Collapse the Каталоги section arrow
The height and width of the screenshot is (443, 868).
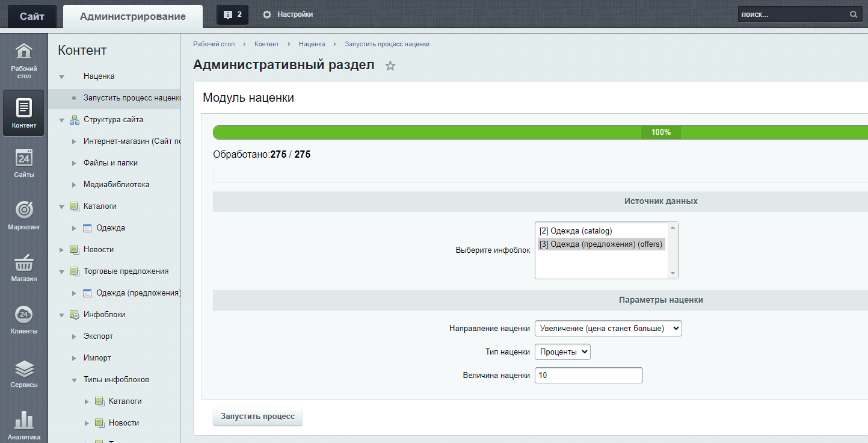pyautogui.click(x=61, y=207)
